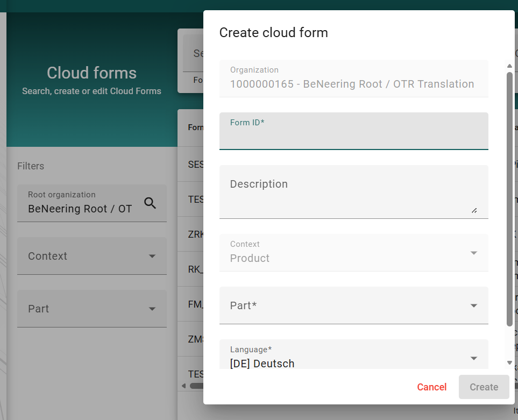This screenshot has width=518, height=420.
Task: Click the table's horizontal scrollbar left arrow
Action: pyautogui.click(x=183, y=386)
